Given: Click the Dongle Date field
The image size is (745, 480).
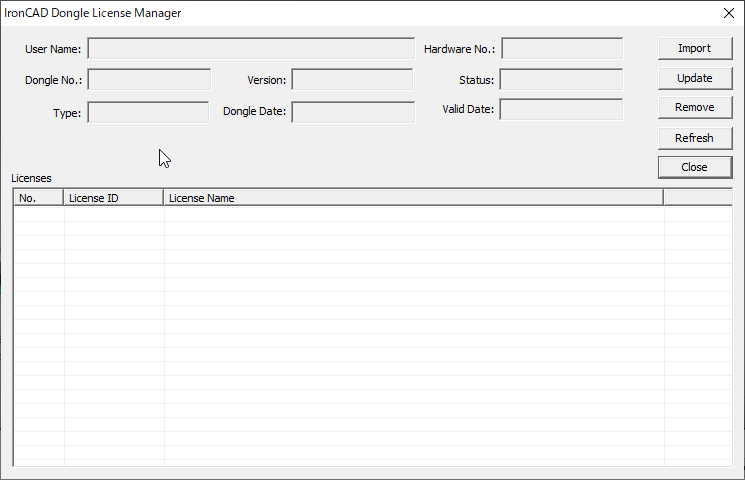Looking at the screenshot, I should pos(353,112).
